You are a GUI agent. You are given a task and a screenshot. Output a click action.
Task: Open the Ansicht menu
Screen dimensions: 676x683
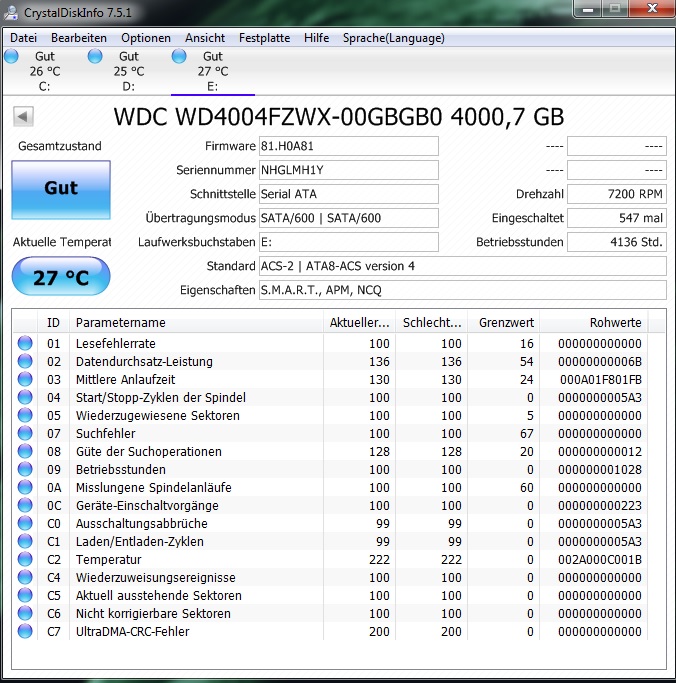click(x=205, y=38)
